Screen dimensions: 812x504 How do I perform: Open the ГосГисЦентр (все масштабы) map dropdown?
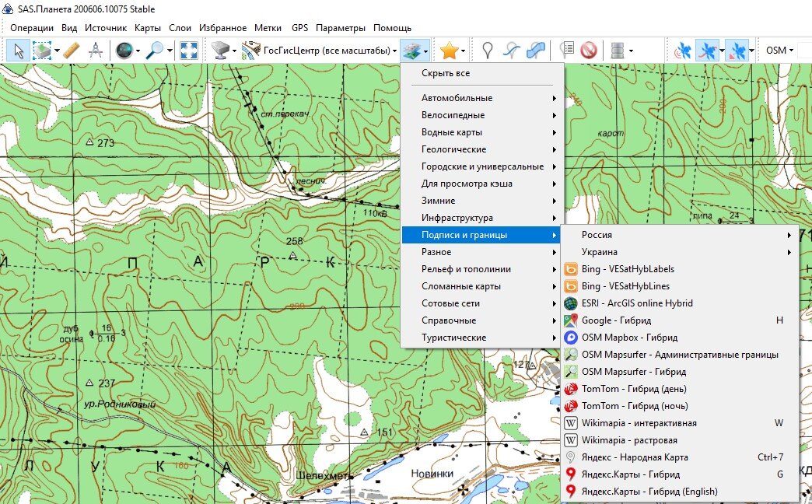click(320, 51)
